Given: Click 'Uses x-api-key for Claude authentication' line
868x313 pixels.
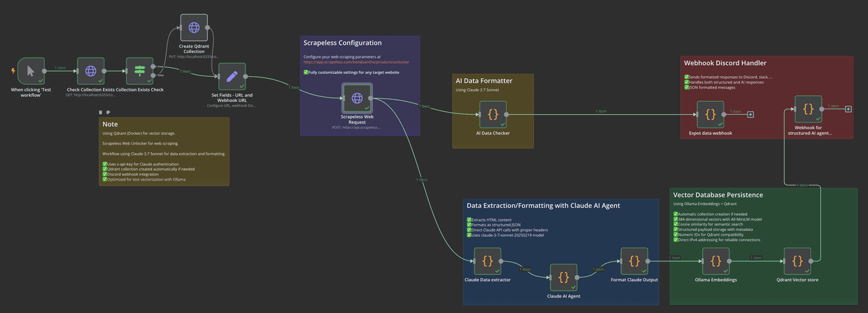Looking at the screenshot, I should [x=141, y=164].
